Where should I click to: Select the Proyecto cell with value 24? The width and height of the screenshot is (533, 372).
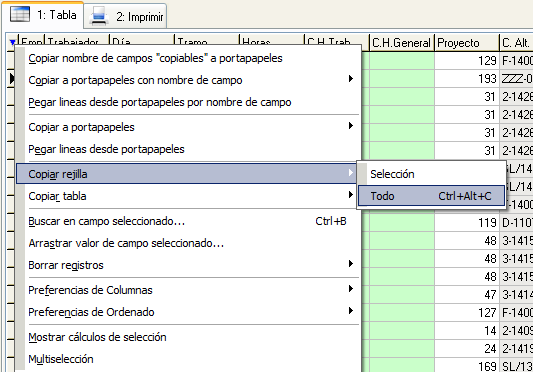(x=467, y=349)
